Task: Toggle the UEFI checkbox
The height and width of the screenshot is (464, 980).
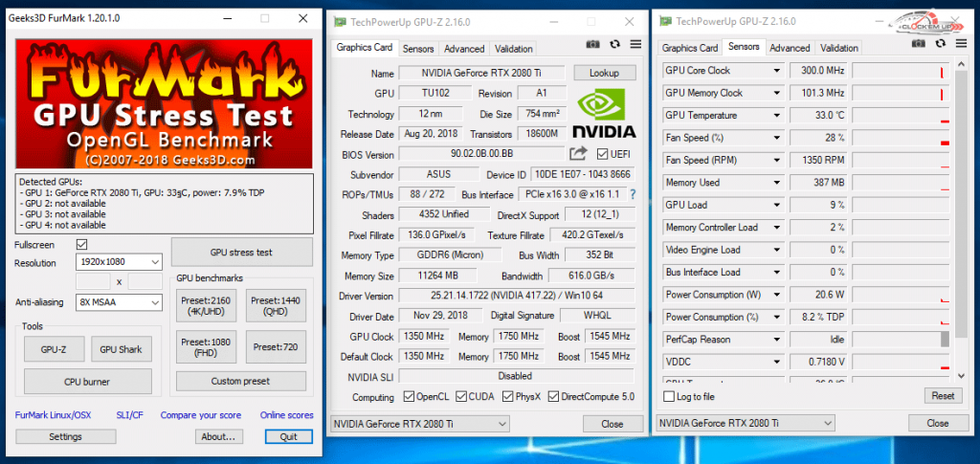Action: click(603, 154)
